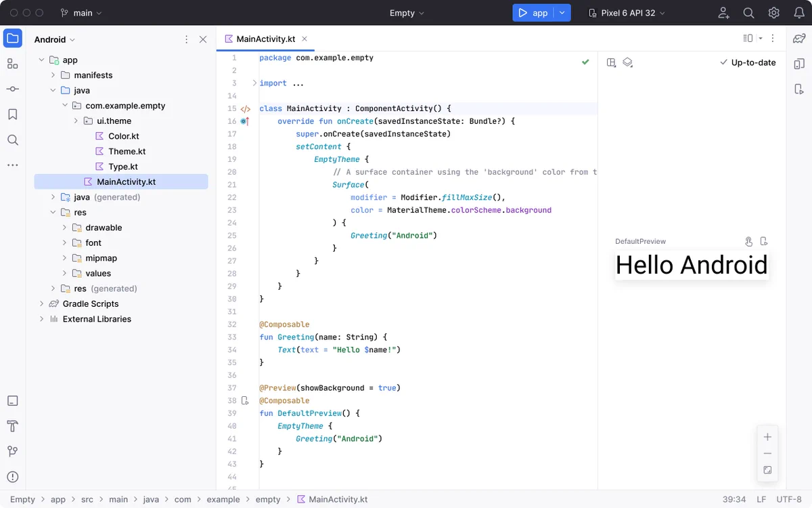Click the override gutter icon on line 16

(x=245, y=121)
